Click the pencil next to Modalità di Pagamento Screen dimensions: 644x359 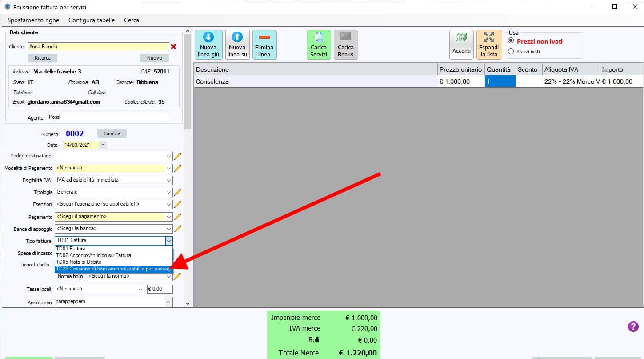(178, 168)
